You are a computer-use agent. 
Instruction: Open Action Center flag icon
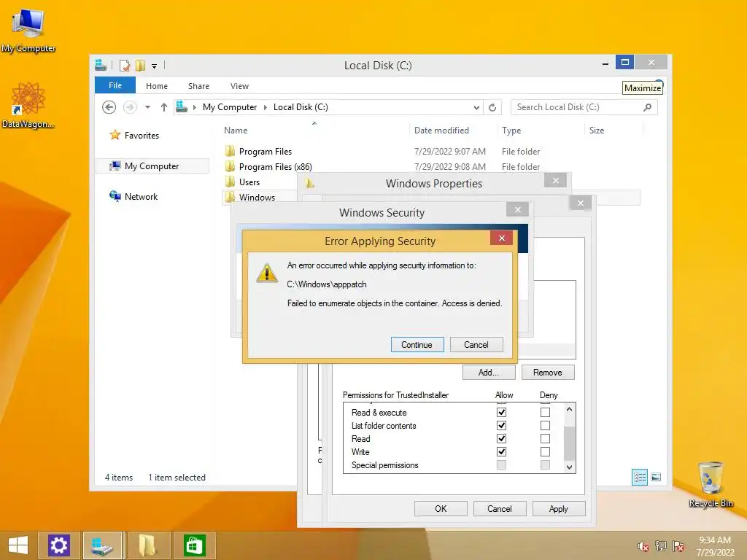pyautogui.click(x=678, y=545)
